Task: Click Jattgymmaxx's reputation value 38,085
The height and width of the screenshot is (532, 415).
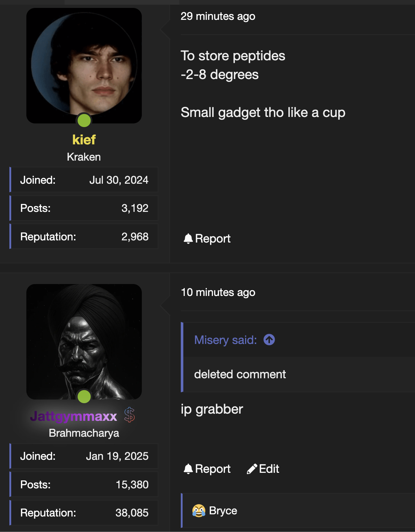Action: (x=132, y=513)
